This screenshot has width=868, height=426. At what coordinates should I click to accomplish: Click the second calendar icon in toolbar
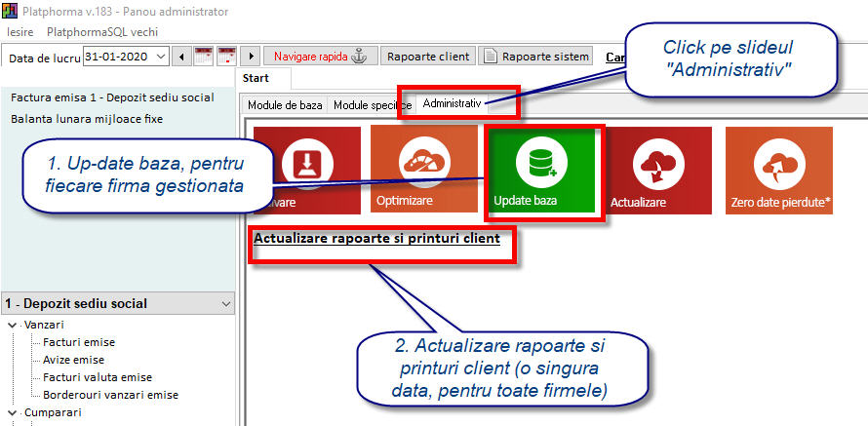226,57
